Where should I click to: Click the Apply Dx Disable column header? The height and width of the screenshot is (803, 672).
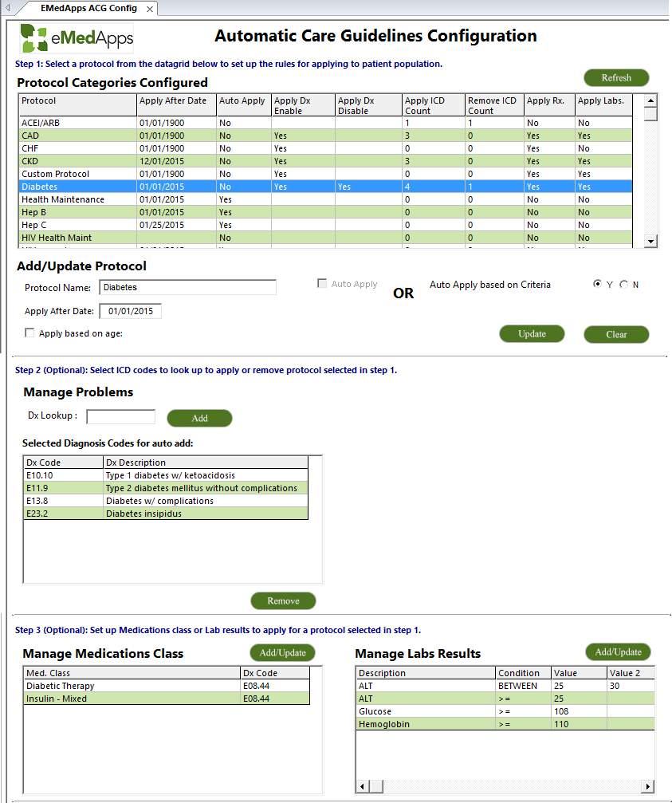(x=369, y=105)
